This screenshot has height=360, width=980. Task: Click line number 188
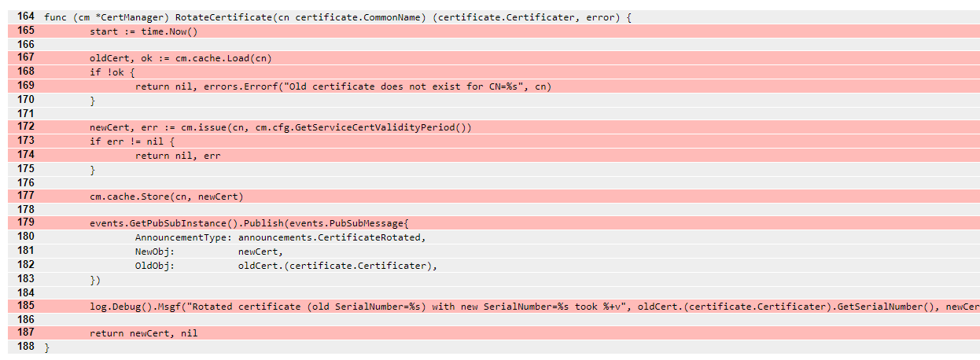[x=25, y=347]
